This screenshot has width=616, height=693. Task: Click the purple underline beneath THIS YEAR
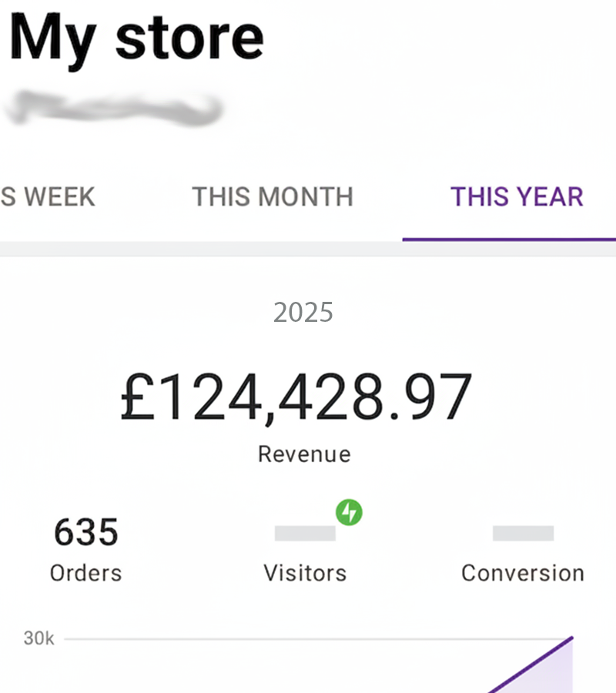pyautogui.click(x=508, y=239)
